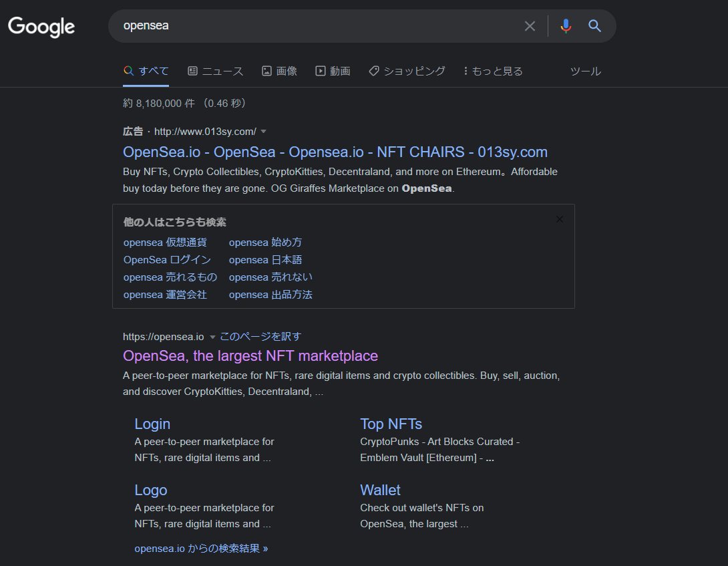
Task: Switch to the 画像 tab
Action: pos(279,71)
